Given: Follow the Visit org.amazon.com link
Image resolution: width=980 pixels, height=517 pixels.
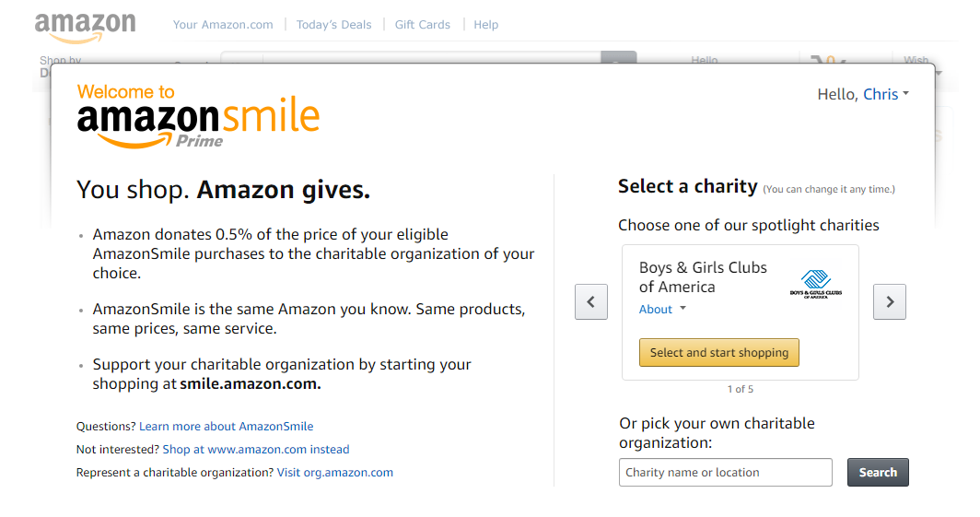Looking at the screenshot, I should [x=335, y=473].
